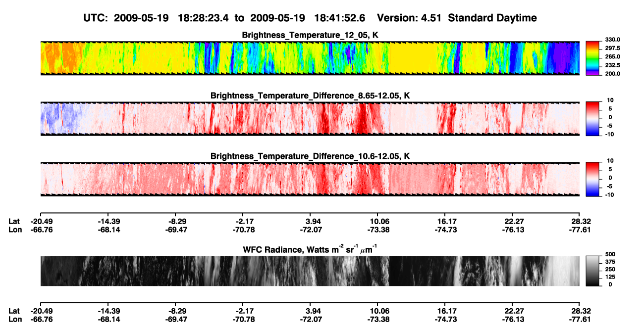Click the 232.5 colorbar tick label

612,65
